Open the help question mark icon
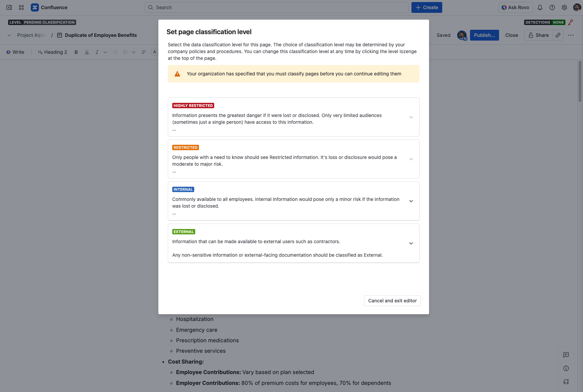The height and width of the screenshot is (392, 583). 552,7
